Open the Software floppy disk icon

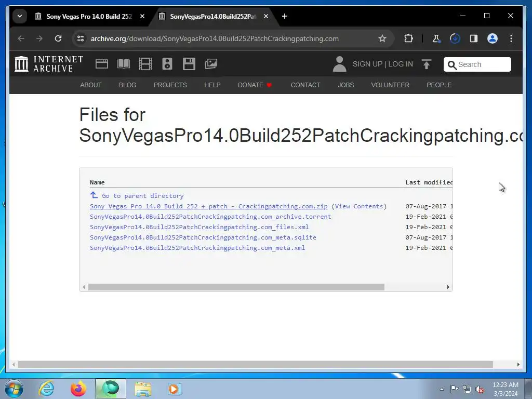189,64
